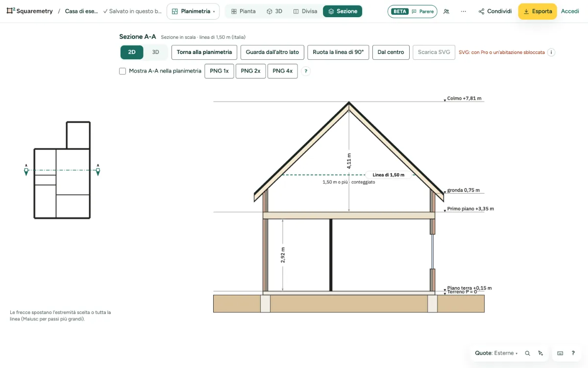Open the Squaremetry home logo
The image size is (588, 368).
(29, 11)
